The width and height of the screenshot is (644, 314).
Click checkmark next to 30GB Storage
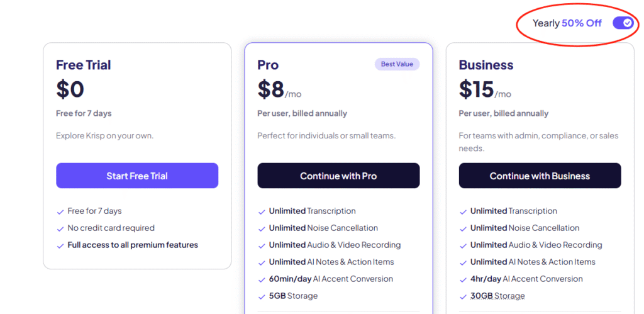tap(463, 296)
